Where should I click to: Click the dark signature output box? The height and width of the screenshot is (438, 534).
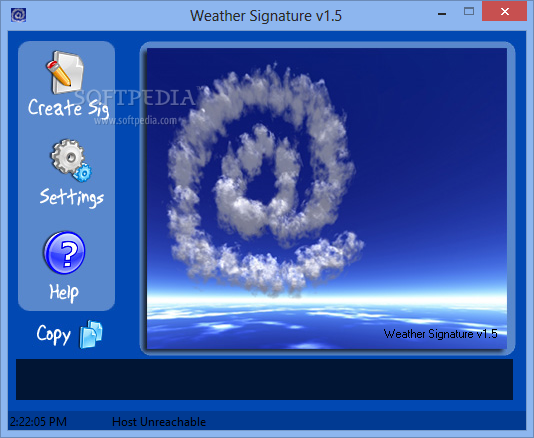264,379
